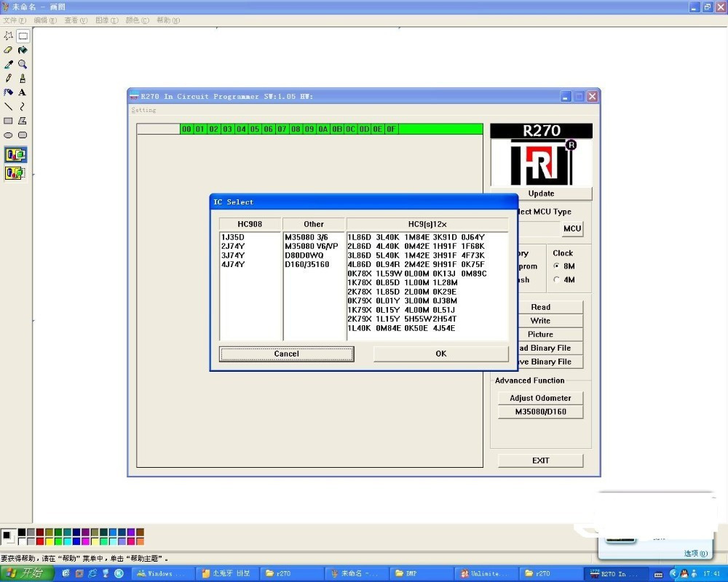Select the Pick Color eyedropper tool
This screenshot has width=728, height=582.
pyautogui.click(x=8, y=64)
